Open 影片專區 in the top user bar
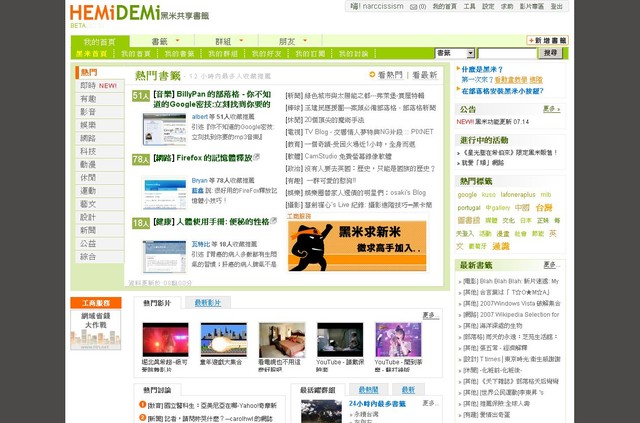The height and width of the screenshot is (423, 640). (531, 7)
